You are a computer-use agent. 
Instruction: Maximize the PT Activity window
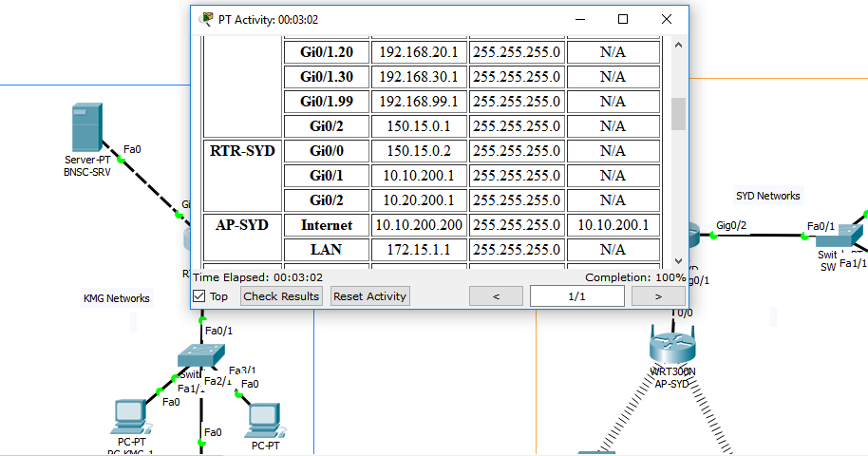coord(623,19)
